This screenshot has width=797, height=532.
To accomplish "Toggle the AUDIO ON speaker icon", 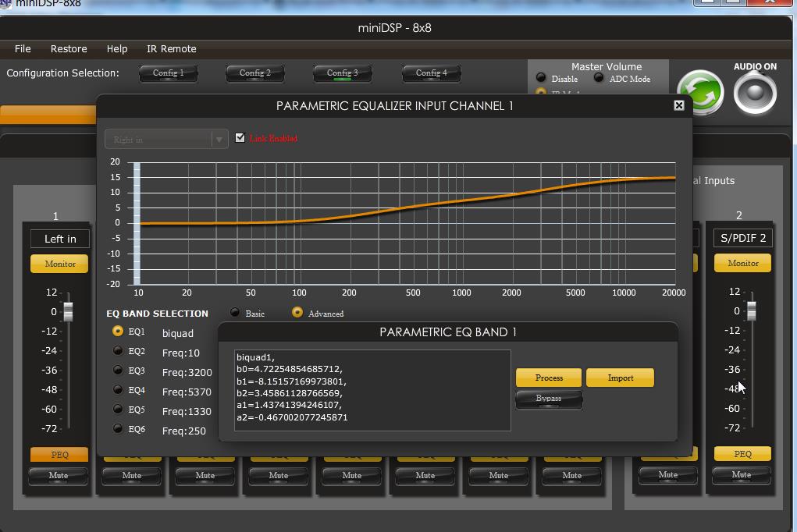I will click(755, 93).
